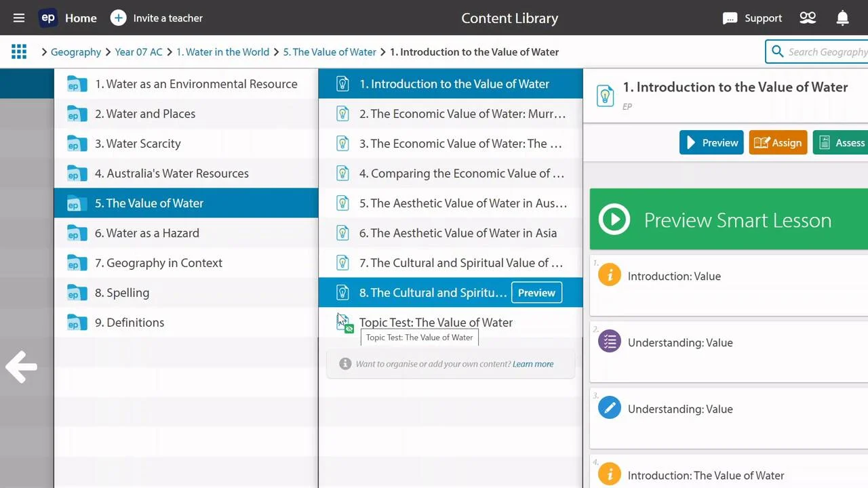The width and height of the screenshot is (868, 488).
Task: Go to Geography in breadcrumb
Action: point(76,52)
